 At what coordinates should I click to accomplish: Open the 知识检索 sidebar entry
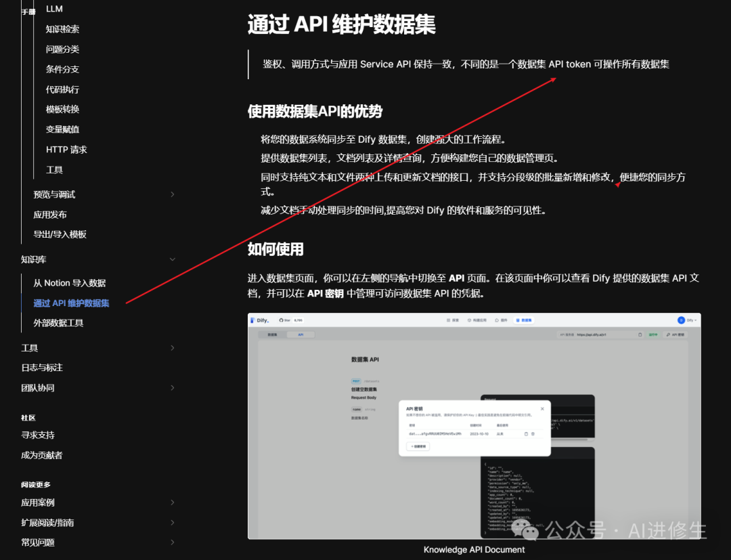point(62,29)
